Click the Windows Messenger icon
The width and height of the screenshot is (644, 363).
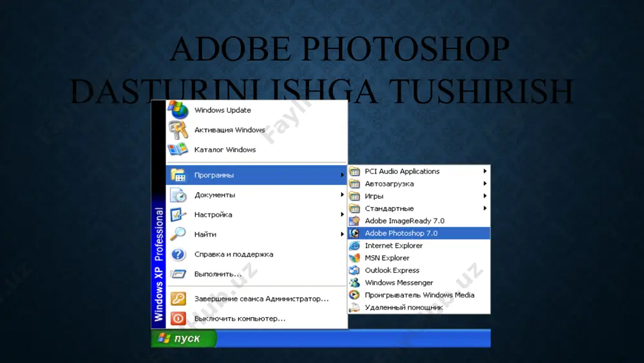pyautogui.click(x=354, y=282)
